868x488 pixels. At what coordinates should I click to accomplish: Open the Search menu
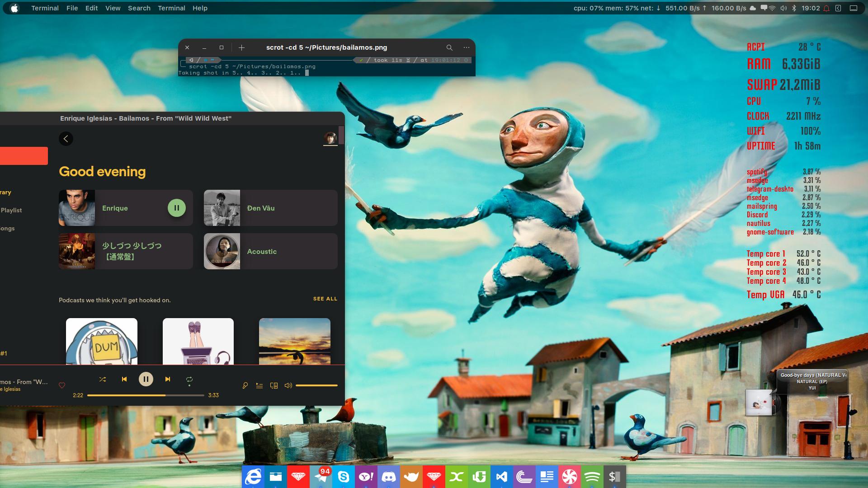[139, 8]
